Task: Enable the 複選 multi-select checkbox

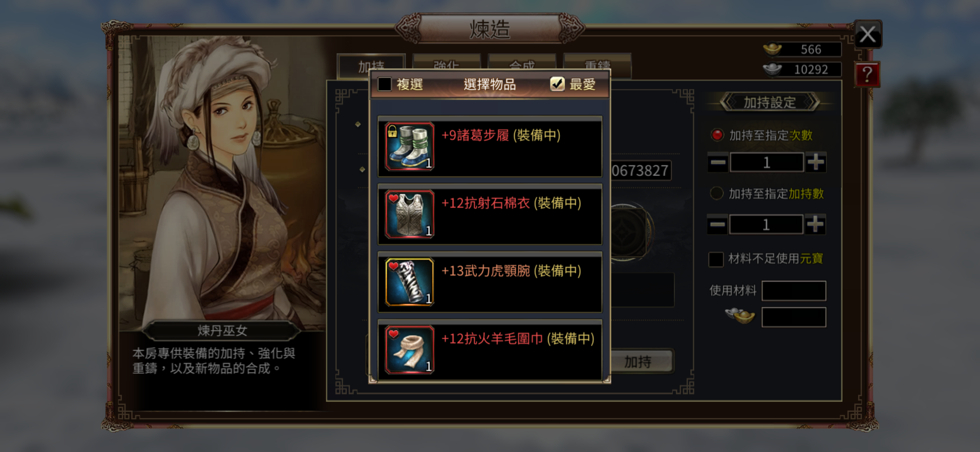Action: [384, 84]
